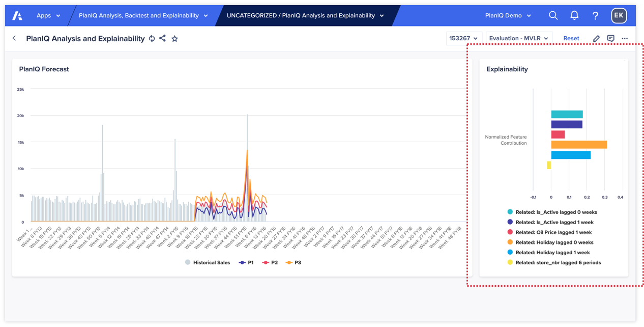Click the orange Holiday lagged 0 bar
The width and height of the screenshot is (644, 327).
[579, 145]
